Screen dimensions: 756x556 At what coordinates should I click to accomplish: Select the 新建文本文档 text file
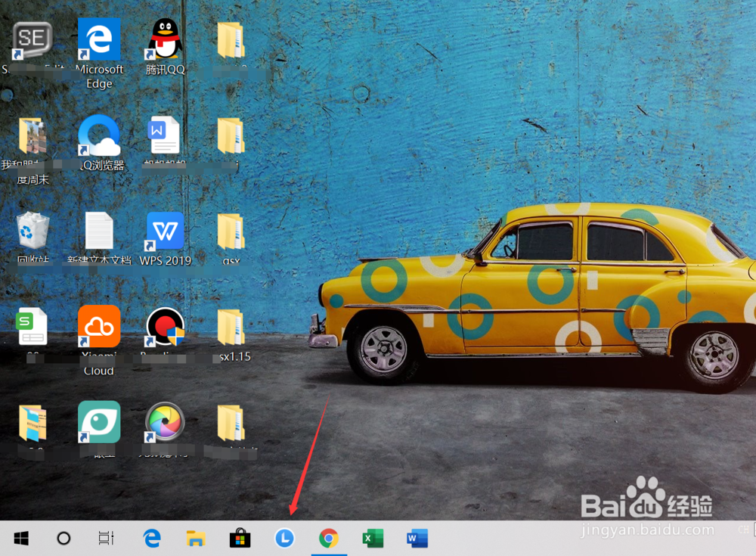pyautogui.click(x=99, y=231)
